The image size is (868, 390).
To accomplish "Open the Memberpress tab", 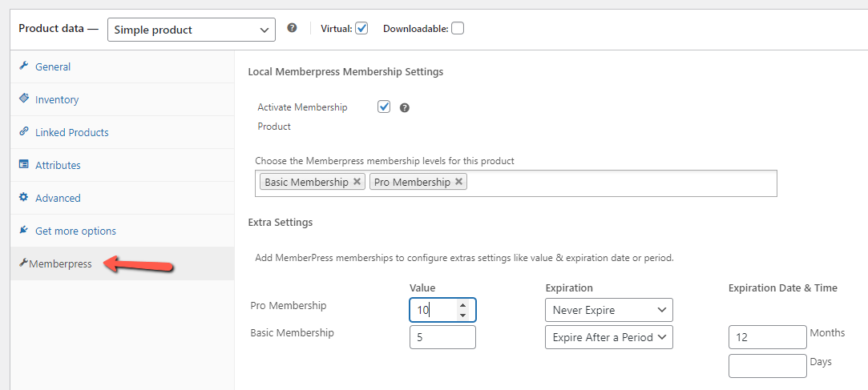I will [60, 263].
